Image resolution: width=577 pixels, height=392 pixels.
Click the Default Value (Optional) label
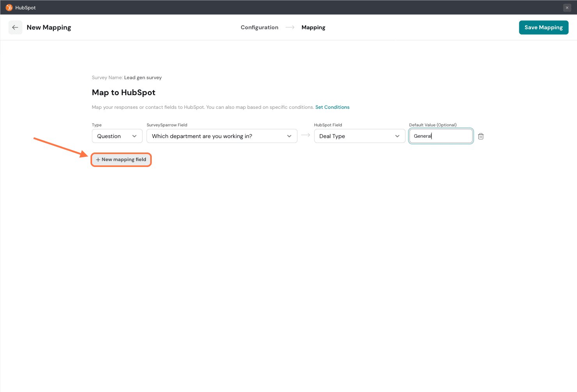click(x=433, y=125)
